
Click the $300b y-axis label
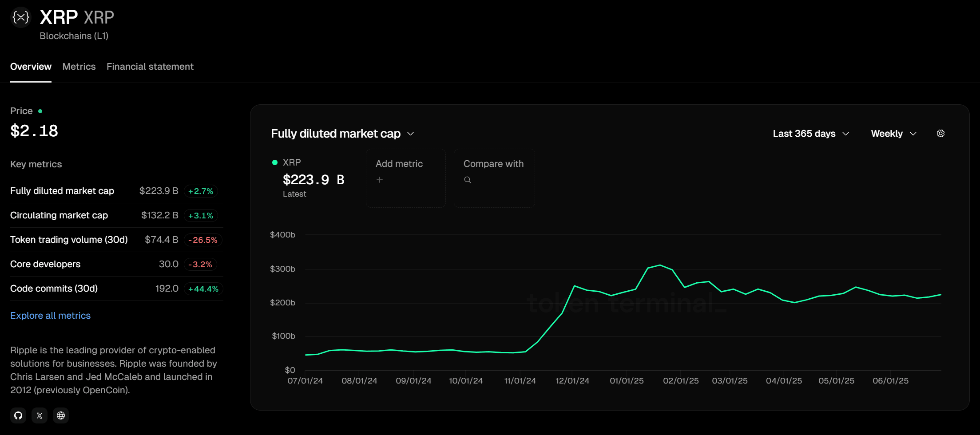[x=282, y=269]
